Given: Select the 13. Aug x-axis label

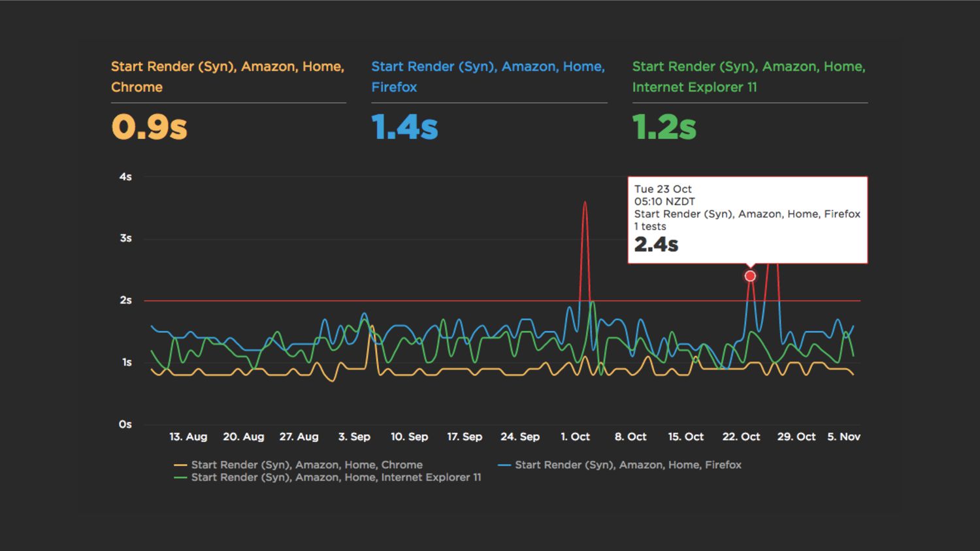Looking at the screenshot, I should (188, 437).
